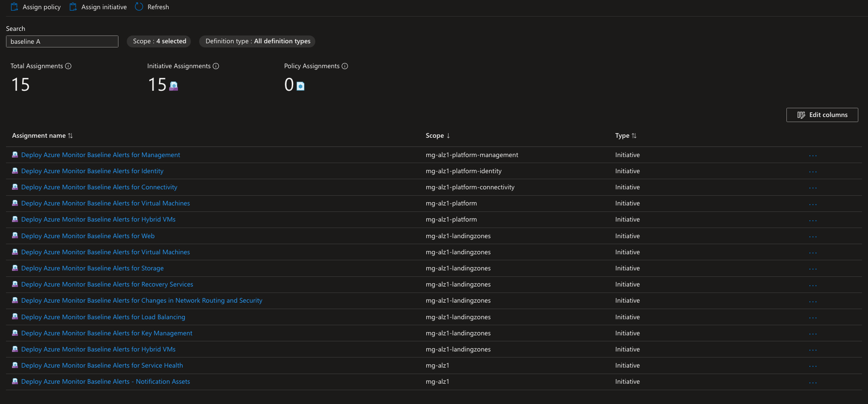This screenshot has height=404, width=868.
Task: Click info icon beside Total Assignments
Action: (68, 66)
